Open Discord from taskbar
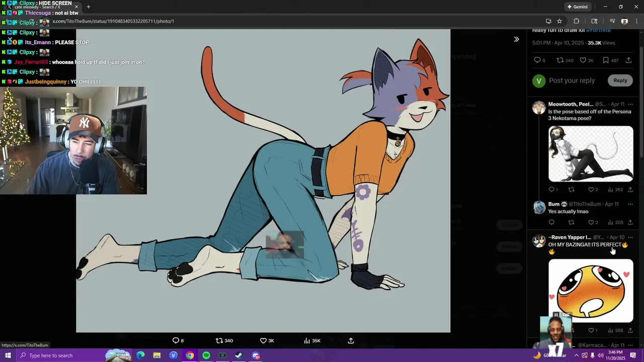644x362 pixels. pyautogui.click(x=256, y=355)
